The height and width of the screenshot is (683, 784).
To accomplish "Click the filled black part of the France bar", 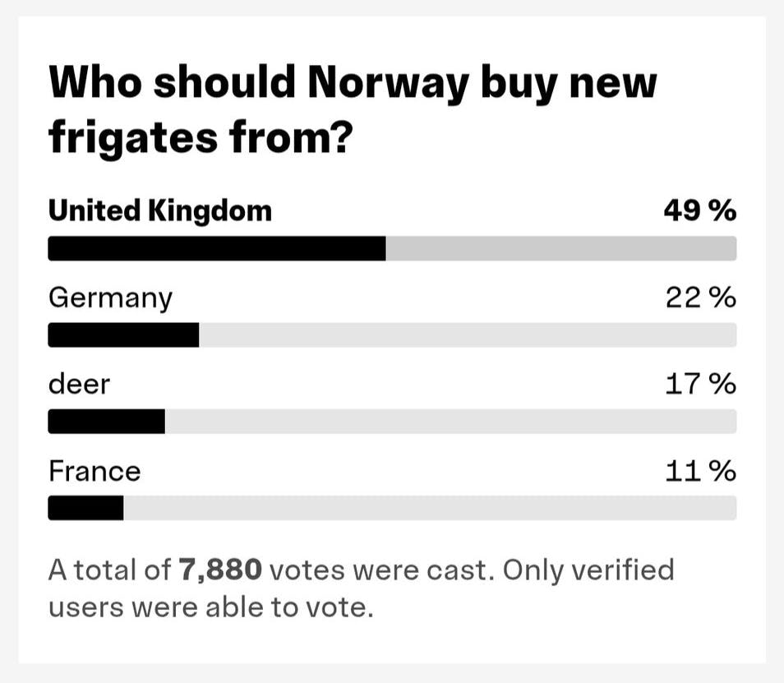I will point(85,509).
